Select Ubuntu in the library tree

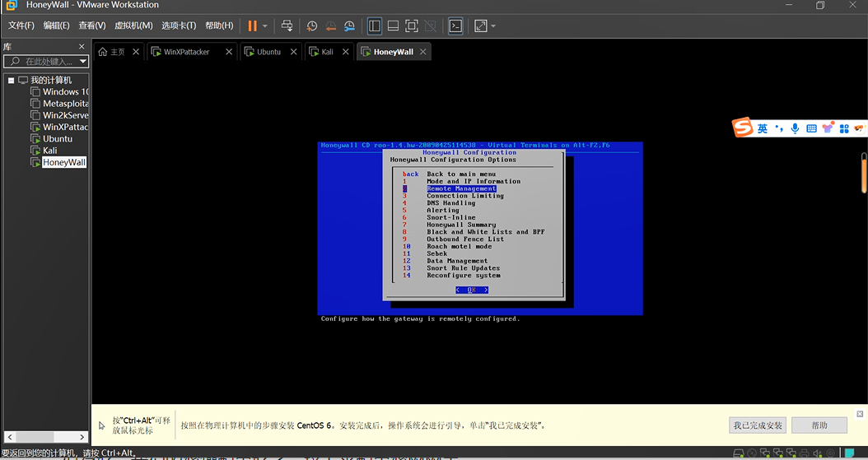click(58, 139)
